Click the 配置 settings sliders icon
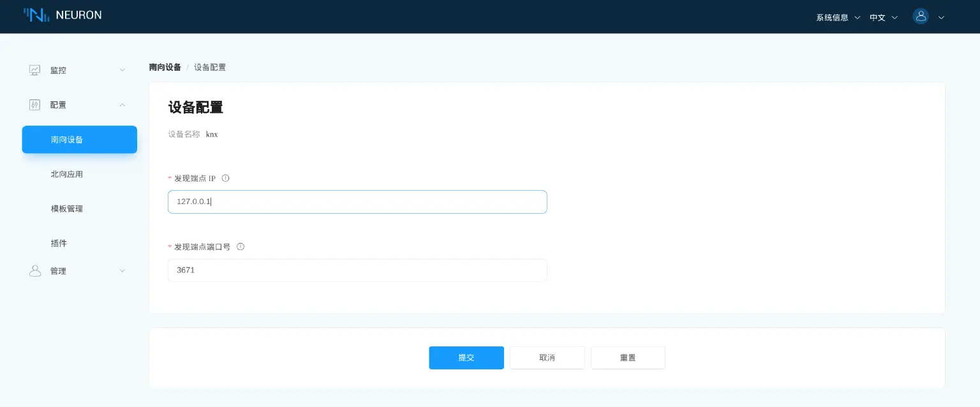The image size is (980, 407). click(35, 105)
